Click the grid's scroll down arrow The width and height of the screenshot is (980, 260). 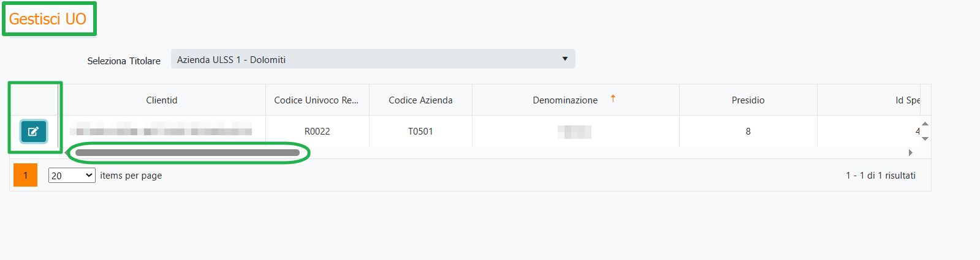[x=925, y=139]
